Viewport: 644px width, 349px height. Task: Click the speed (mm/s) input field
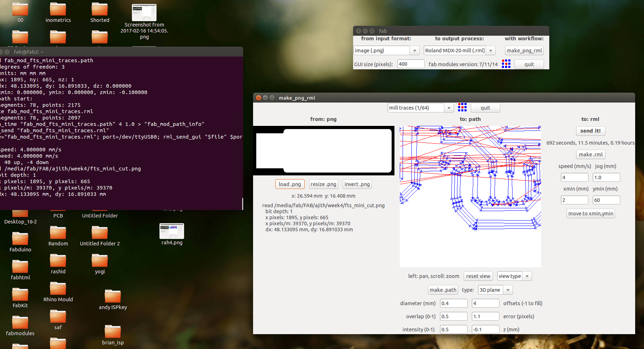(574, 178)
